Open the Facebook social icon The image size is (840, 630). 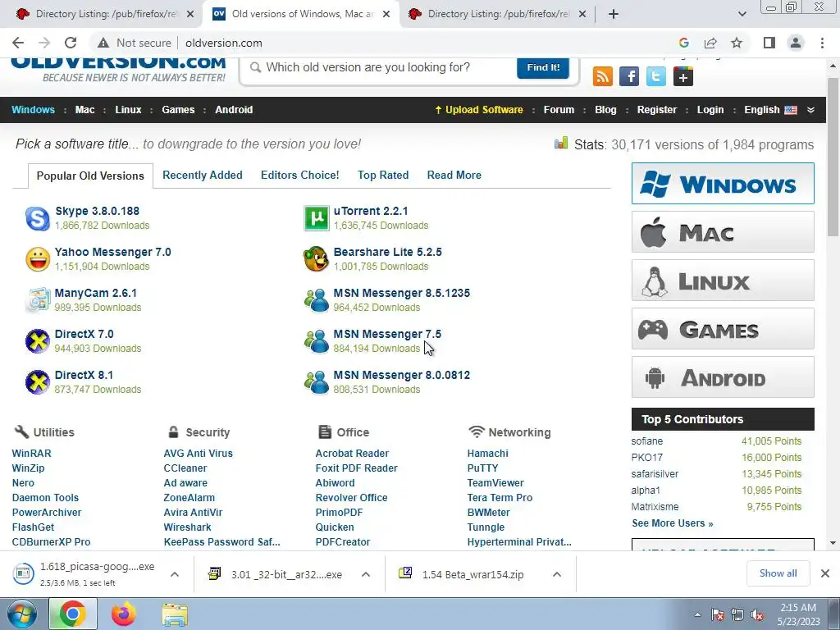[629, 76]
